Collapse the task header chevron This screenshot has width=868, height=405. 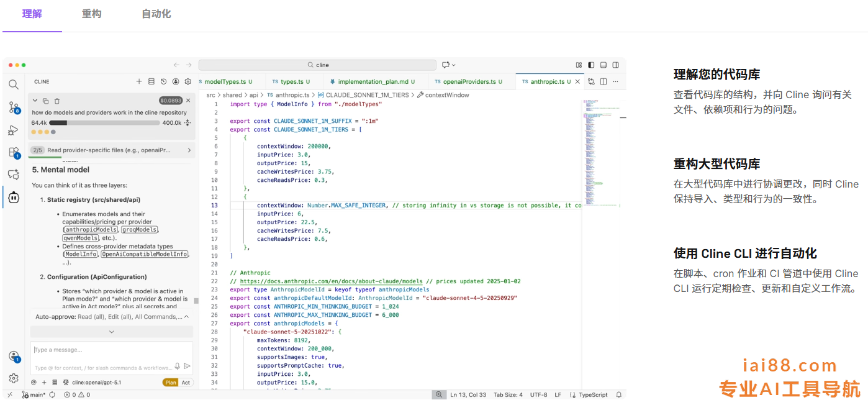(x=35, y=101)
